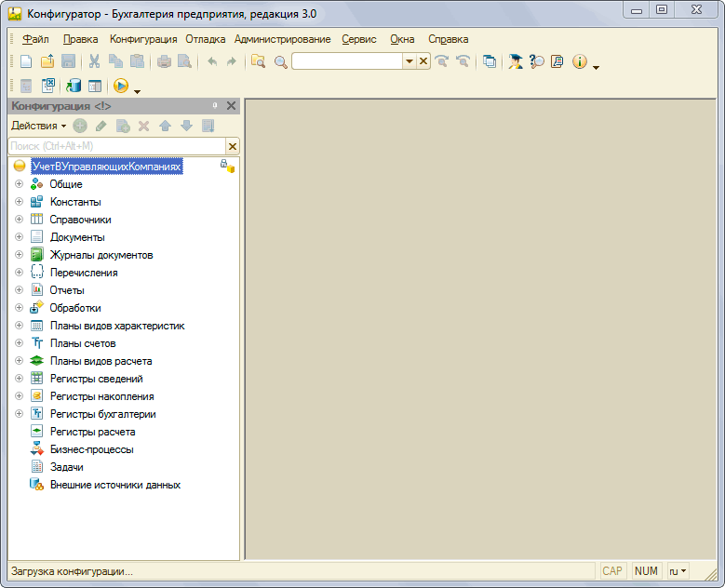Click the Save diskette icon
This screenshot has height=588, width=725.
(x=69, y=61)
